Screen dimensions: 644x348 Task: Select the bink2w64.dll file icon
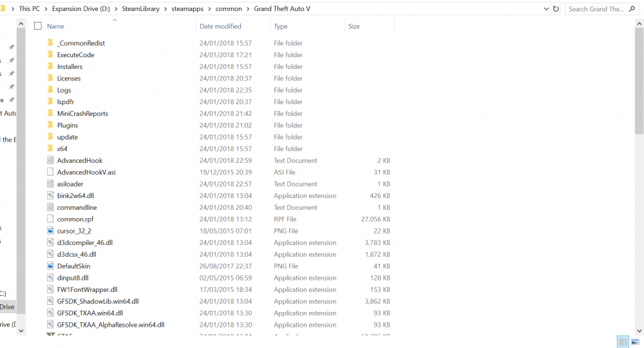(50, 196)
